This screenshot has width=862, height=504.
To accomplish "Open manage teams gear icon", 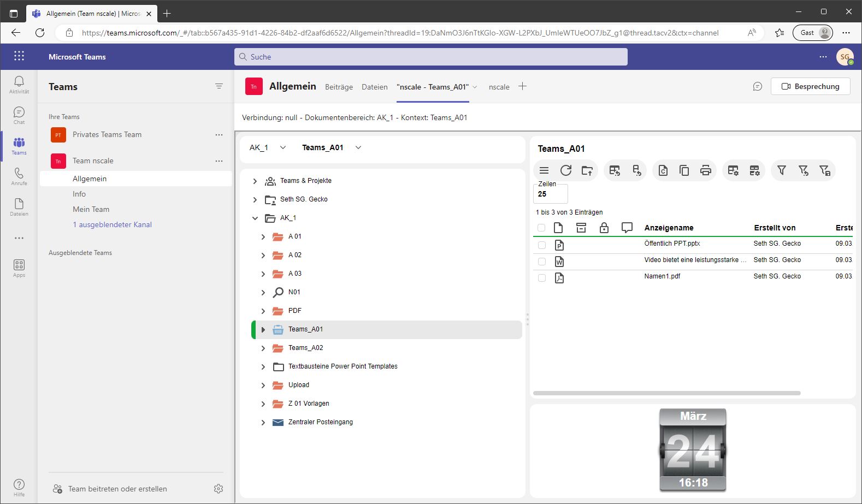I will 219,489.
